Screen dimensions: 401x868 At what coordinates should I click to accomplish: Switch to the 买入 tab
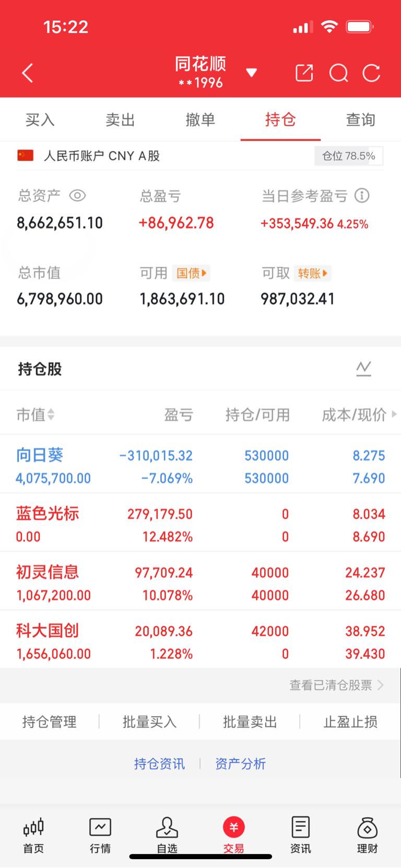tap(40, 120)
